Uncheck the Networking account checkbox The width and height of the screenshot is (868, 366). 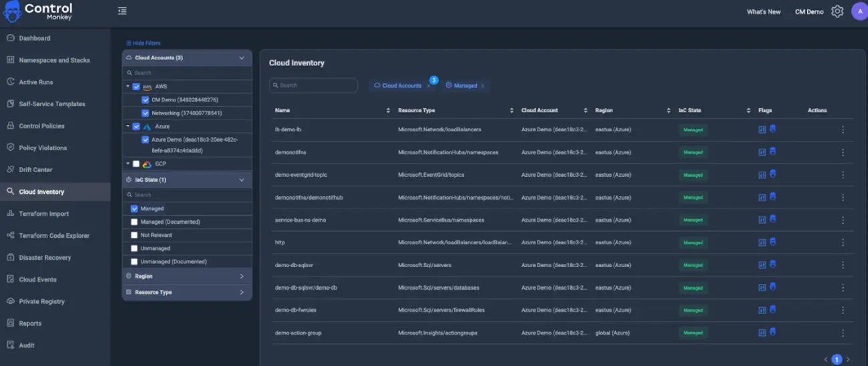click(146, 113)
